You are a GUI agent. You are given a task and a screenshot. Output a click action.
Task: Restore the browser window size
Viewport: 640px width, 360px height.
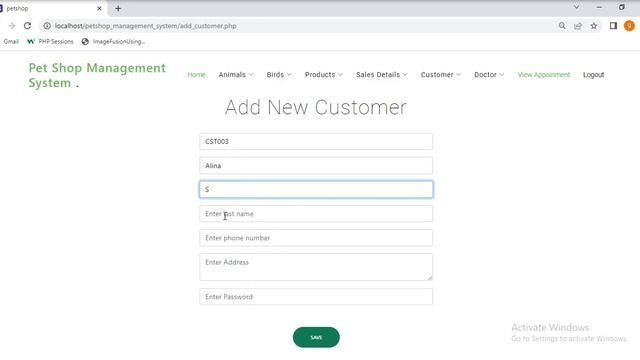click(622, 7)
